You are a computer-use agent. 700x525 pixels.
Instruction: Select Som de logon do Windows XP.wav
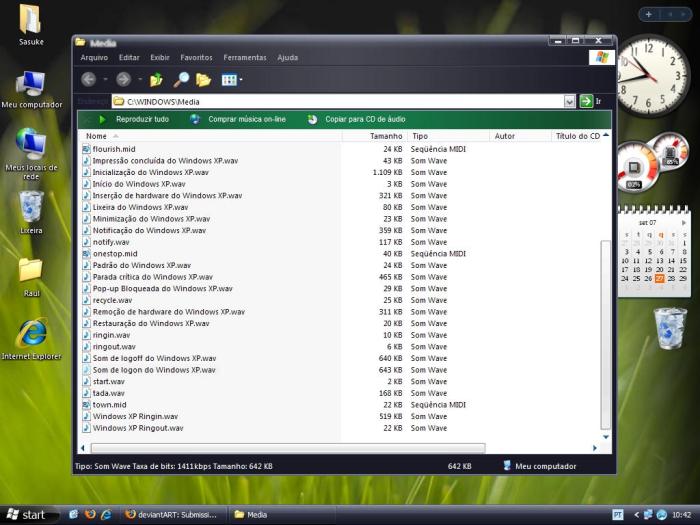(x=149, y=370)
